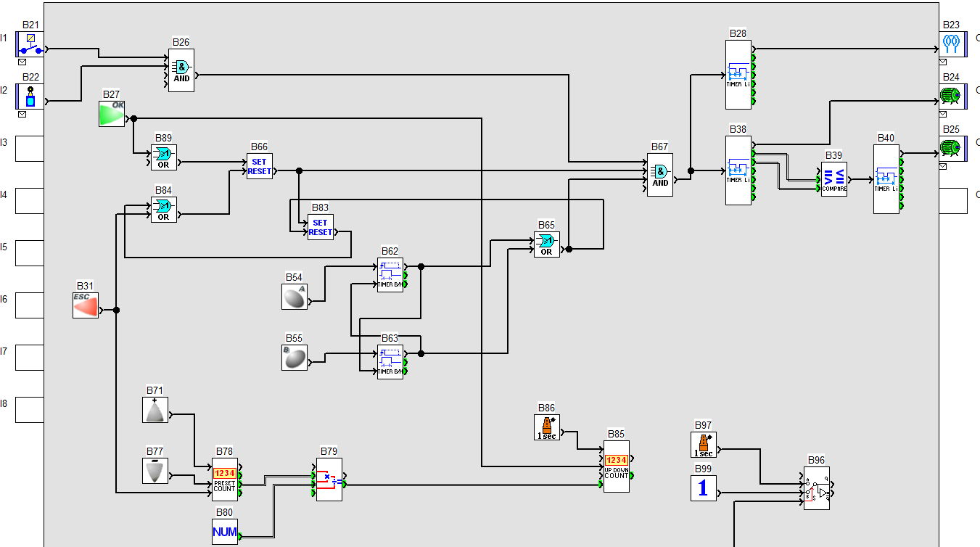This screenshot has height=547, width=980.
Task: Click the key B block B55
Action: (294, 358)
